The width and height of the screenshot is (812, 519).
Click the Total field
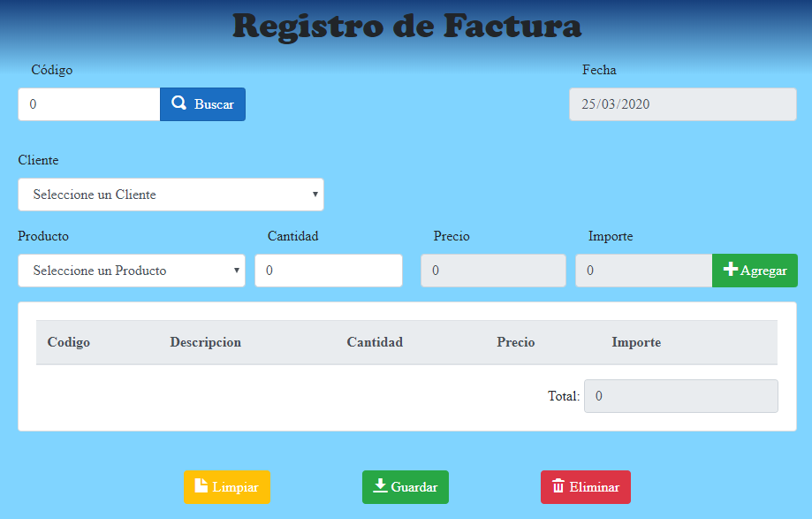(x=681, y=396)
